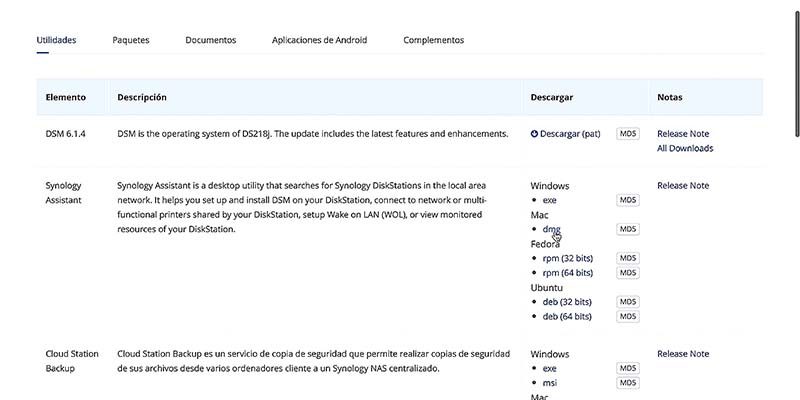Show the MD5 for Synology Assistant Mac dmg

628,229
